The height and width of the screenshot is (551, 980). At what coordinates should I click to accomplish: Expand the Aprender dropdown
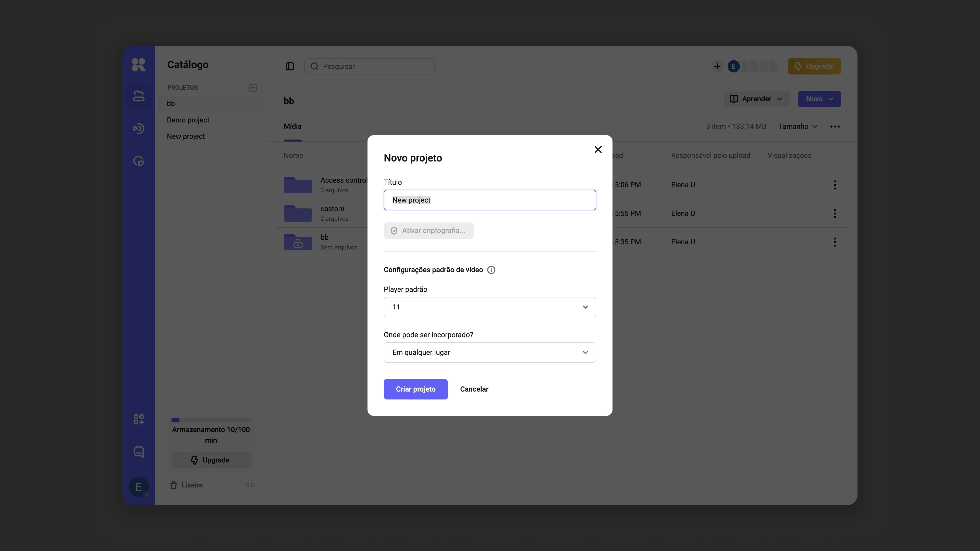pyautogui.click(x=756, y=99)
